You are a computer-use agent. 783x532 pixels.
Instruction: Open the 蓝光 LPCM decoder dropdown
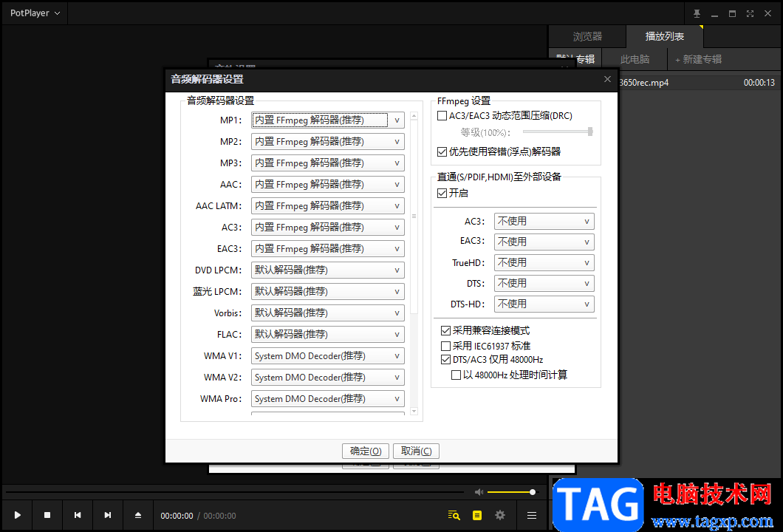coord(327,292)
